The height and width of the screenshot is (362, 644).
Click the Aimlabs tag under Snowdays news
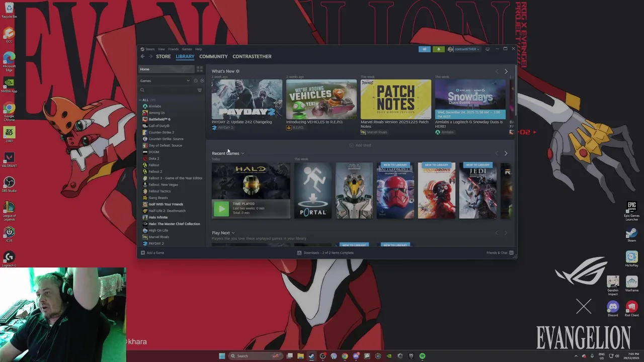[x=445, y=132]
